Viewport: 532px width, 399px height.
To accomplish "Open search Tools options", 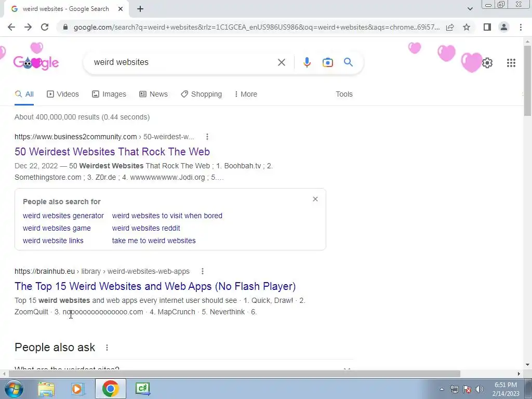I will (344, 95).
